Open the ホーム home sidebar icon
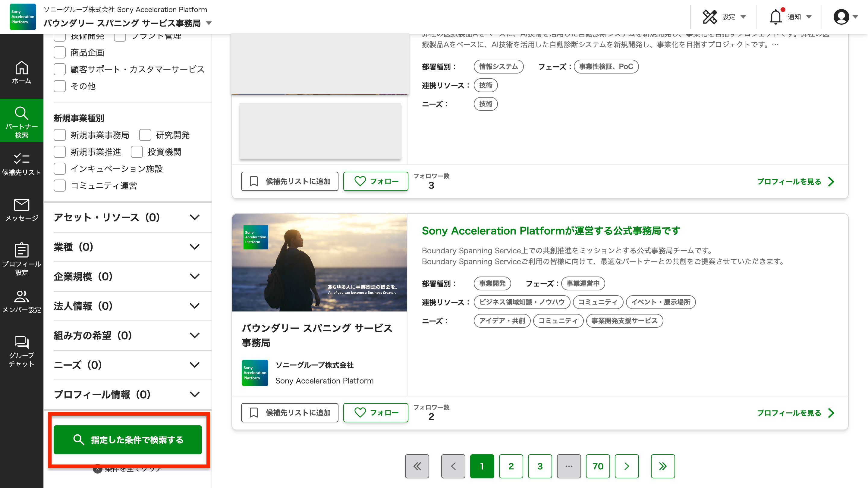Screen dimensions: 868x488 pos(22,72)
